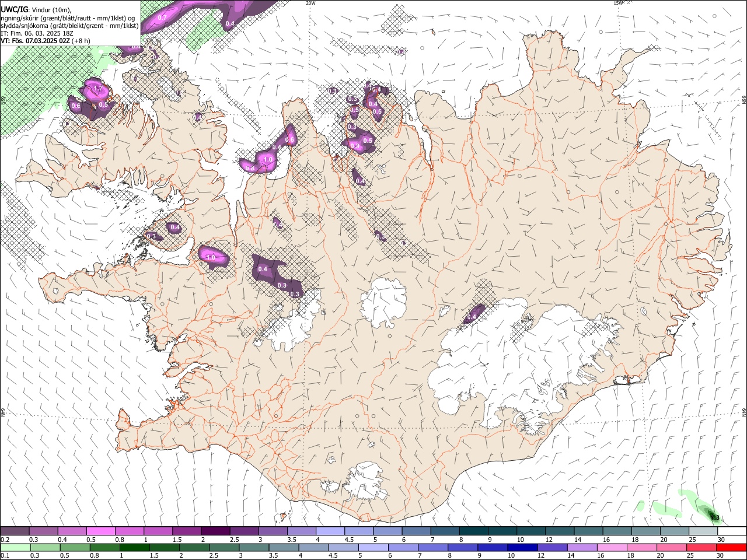Click the 0.7 snowfall value at the top edge
This screenshot has height=560, width=747.
[162, 18]
